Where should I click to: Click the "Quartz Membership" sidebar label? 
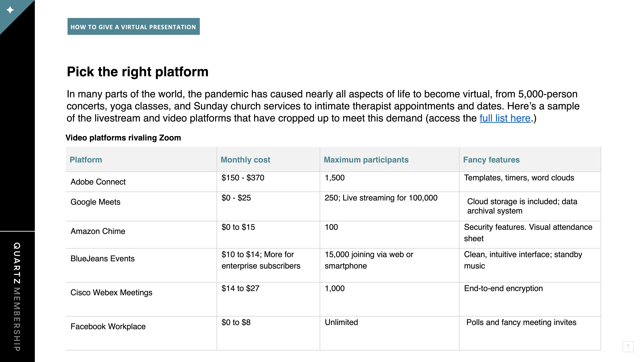17,297
